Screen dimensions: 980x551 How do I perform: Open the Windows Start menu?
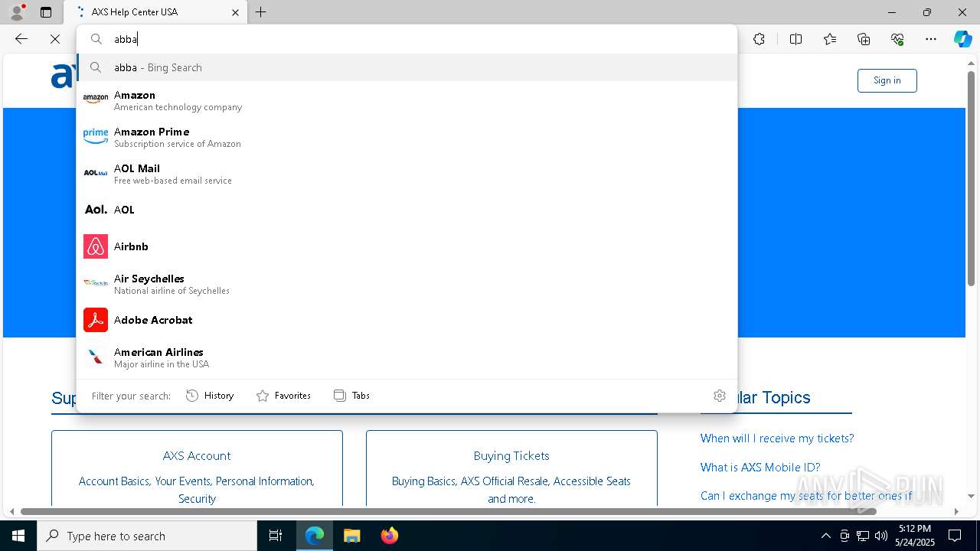18,536
